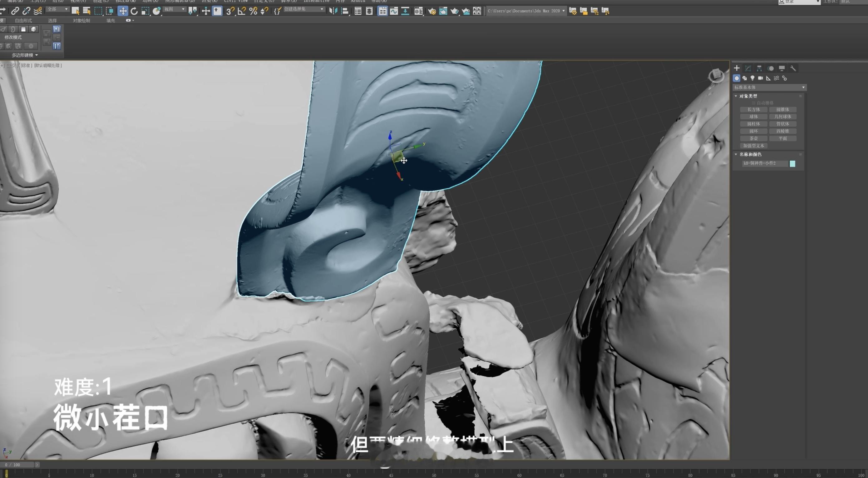The width and height of the screenshot is (868, 478).
Task: Choose the Select Object tool
Action: click(x=76, y=11)
